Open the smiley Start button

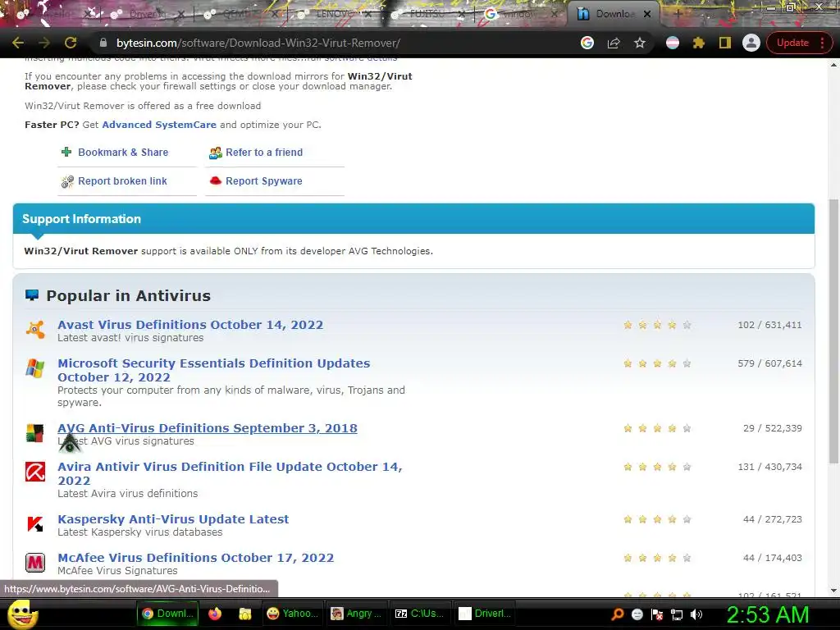pos(22,614)
